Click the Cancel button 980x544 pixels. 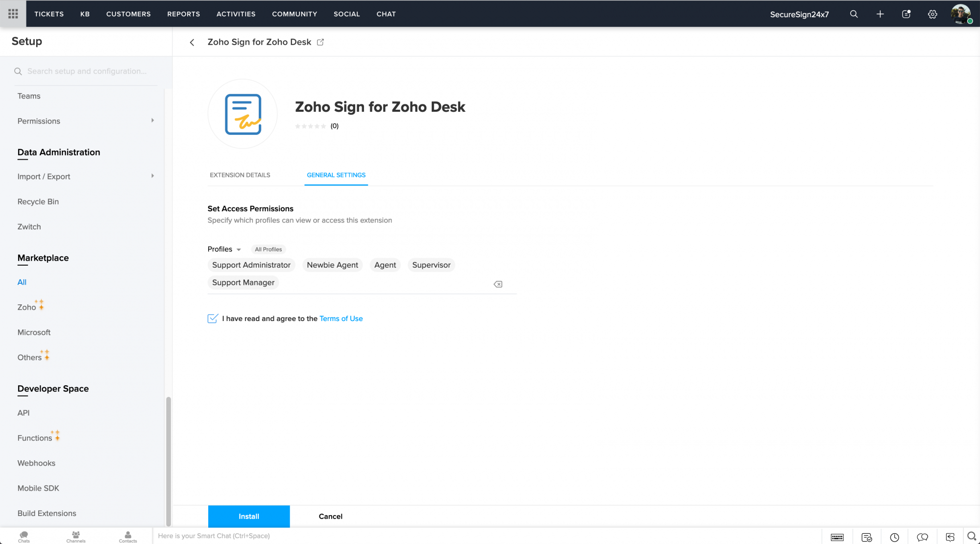(x=330, y=516)
